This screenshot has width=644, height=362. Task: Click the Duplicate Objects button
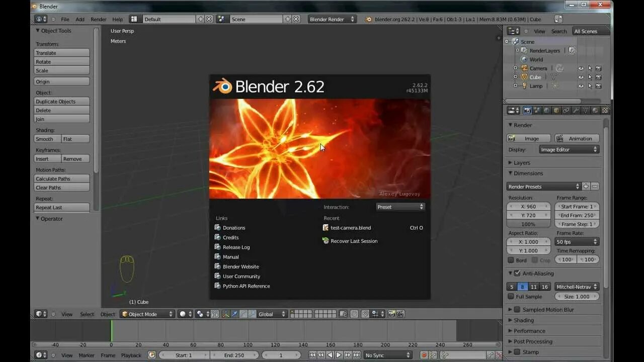[62, 101]
